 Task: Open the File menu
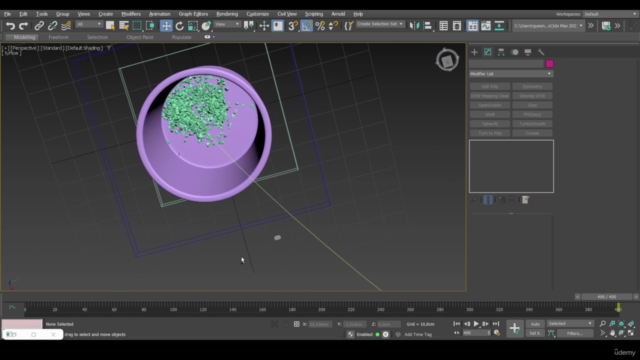click(7, 14)
